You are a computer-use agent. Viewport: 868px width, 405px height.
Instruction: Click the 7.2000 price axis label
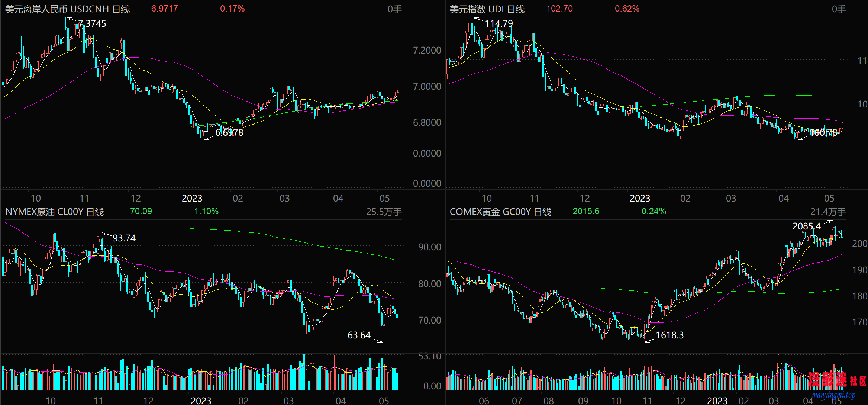(427, 50)
